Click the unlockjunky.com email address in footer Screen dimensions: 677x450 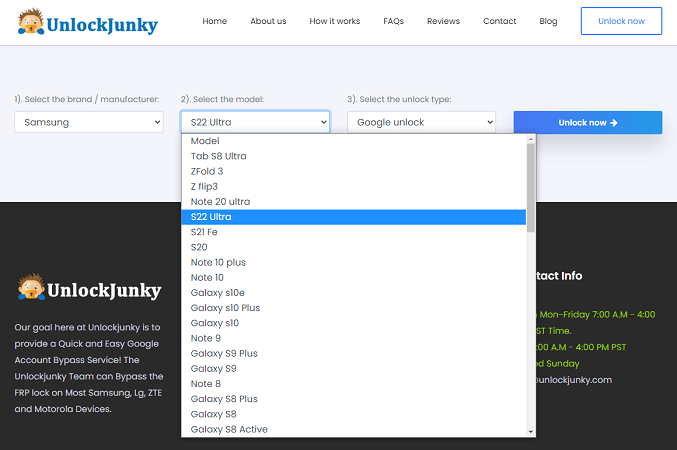point(573,380)
